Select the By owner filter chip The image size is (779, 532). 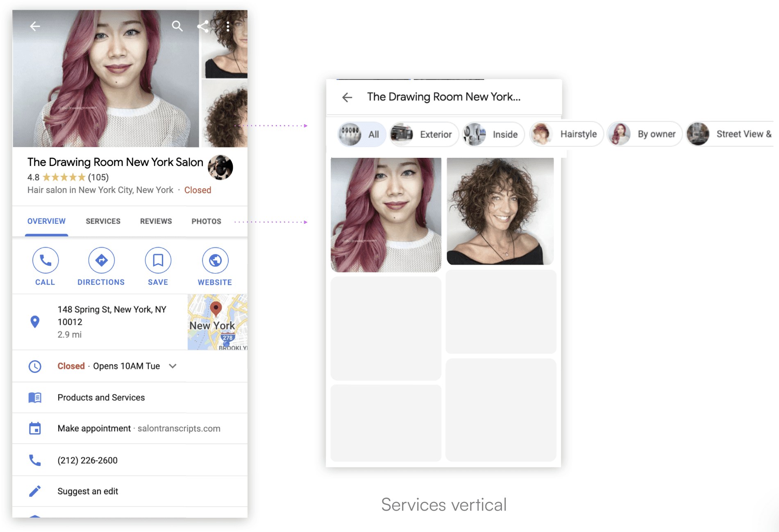(644, 134)
